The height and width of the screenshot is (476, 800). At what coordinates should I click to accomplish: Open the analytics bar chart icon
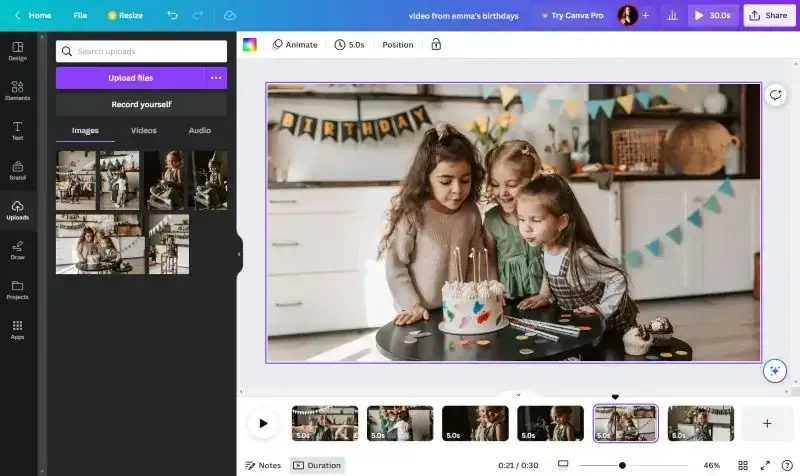671,15
